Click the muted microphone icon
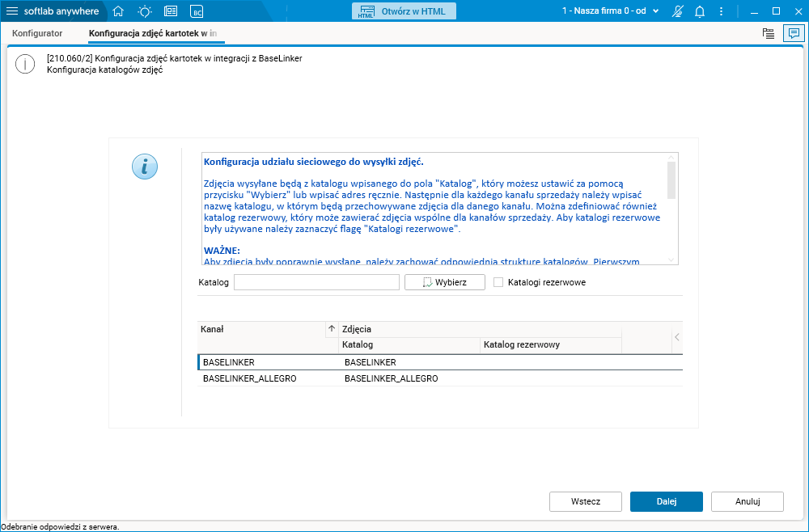This screenshot has width=809, height=532. tap(677, 11)
